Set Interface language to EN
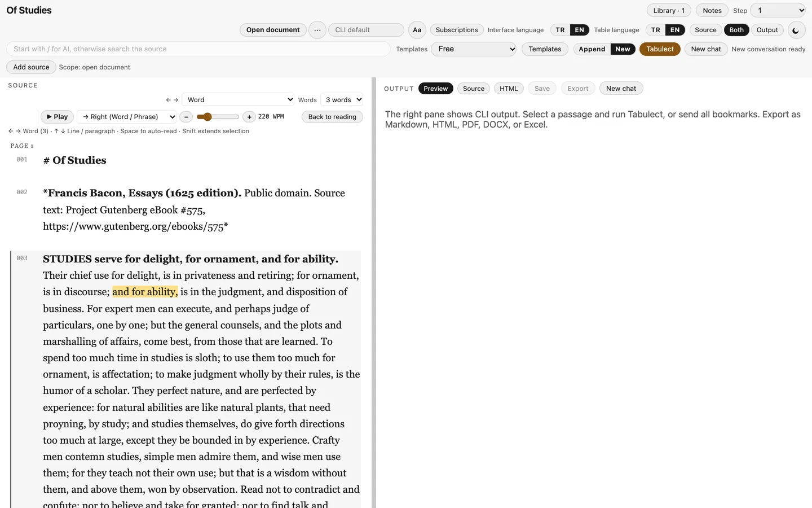Image resolution: width=812 pixels, height=508 pixels. (580, 30)
